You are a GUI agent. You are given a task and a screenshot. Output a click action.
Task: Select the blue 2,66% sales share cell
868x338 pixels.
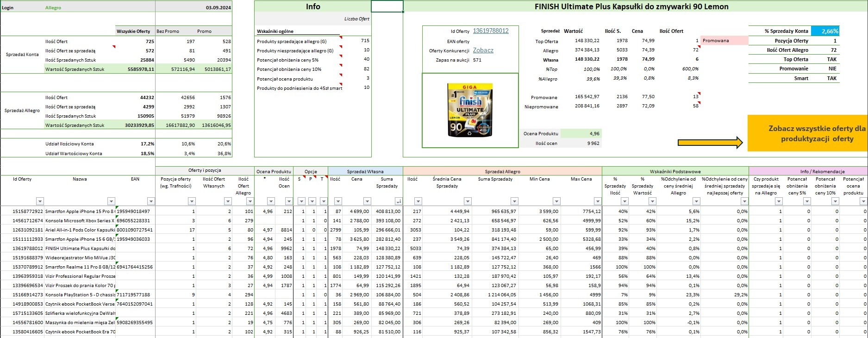pyautogui.click(x=825, y=31)
